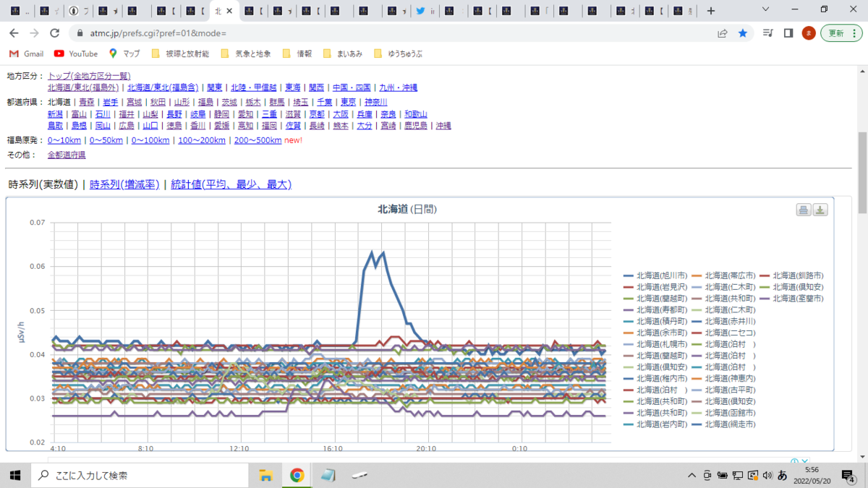The height and width of the screenshot is (488, 868).
Task: Open Chrome from the taskbar
Action: pos(297,475)
